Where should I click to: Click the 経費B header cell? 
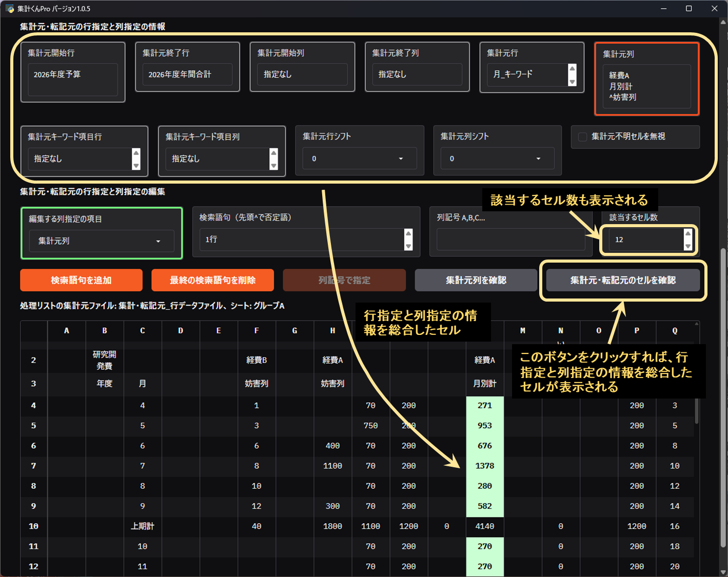click(x=257, y=361)
